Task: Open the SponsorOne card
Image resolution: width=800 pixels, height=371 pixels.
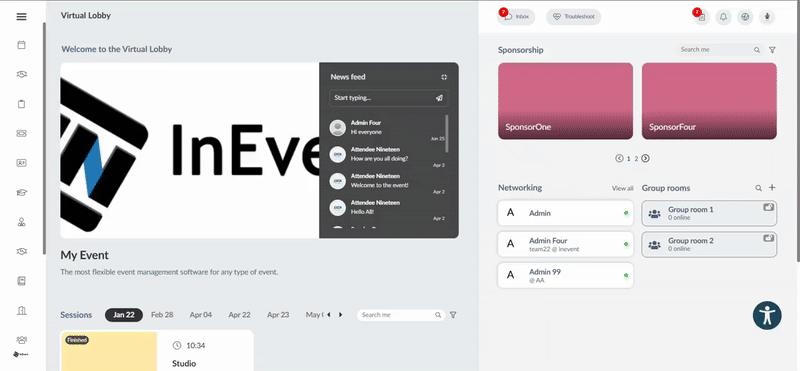Action: pyautogui.click(x=565, y=101)
